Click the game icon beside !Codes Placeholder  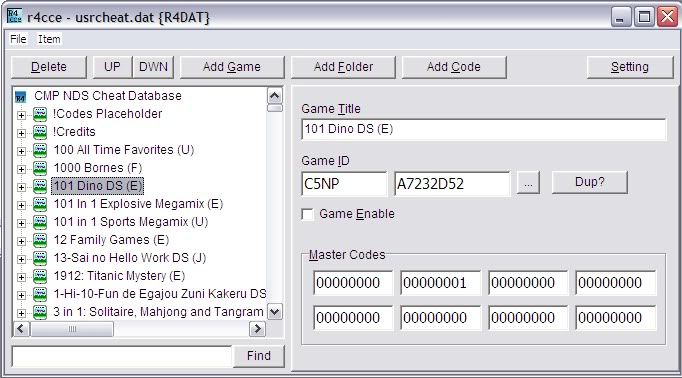(x=40, y=114)
